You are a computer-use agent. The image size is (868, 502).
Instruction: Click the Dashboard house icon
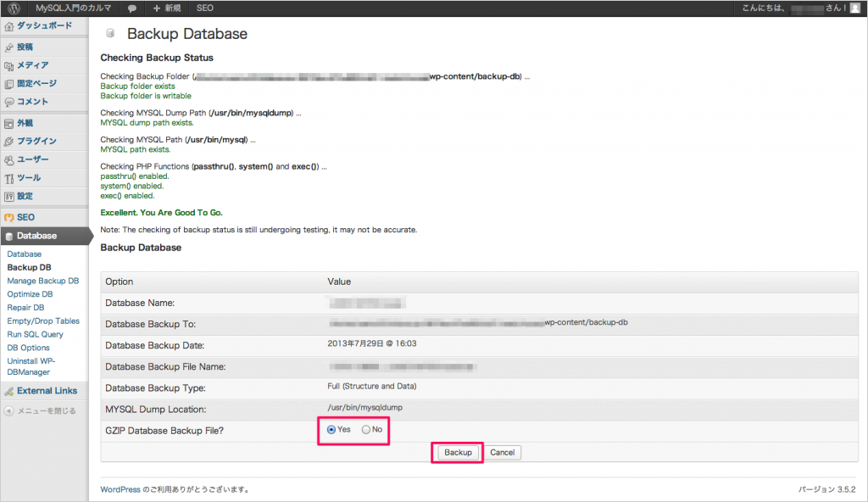pyautogui.click(x=8, y=26)
